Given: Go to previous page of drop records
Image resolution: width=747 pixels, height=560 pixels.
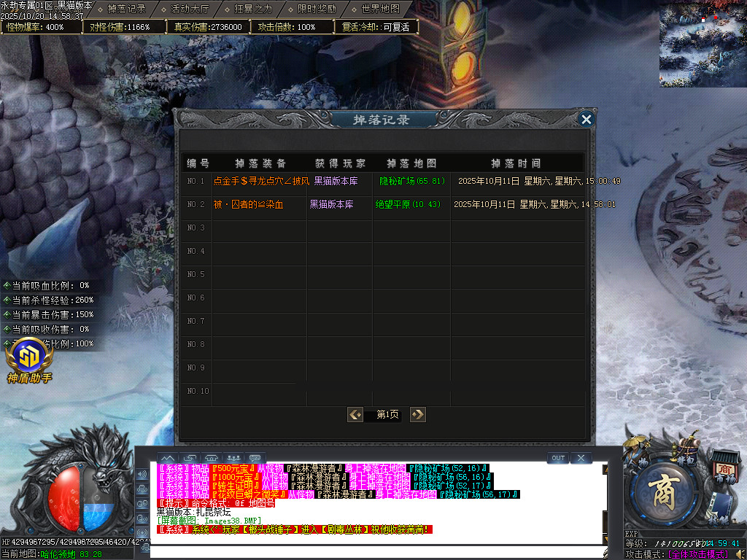Looking at the screenshot, I should 355,414.
